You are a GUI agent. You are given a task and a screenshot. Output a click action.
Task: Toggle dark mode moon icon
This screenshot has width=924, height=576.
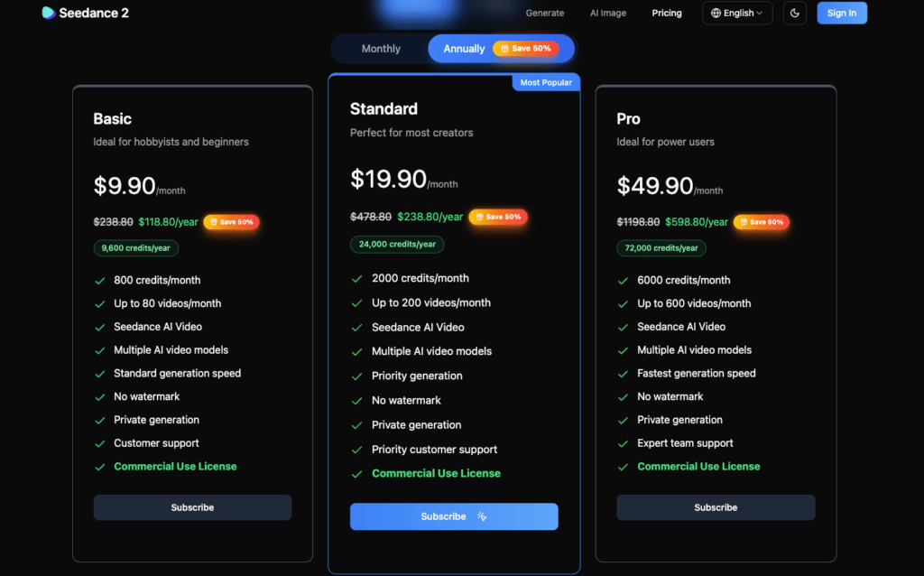coord(795,13)
